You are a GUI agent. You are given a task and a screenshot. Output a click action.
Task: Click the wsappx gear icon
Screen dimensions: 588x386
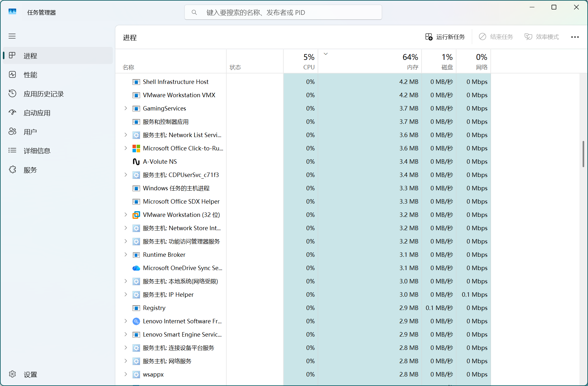pyautogui.click(x=136, y=374)
